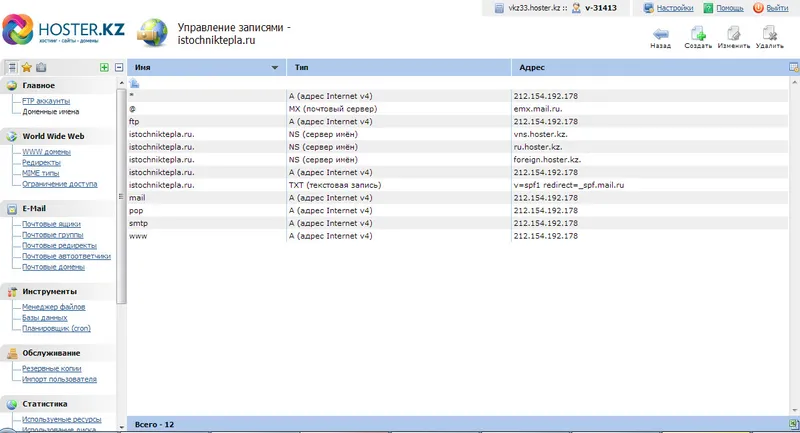The width and height of the screenshot is (800, 433).
Task: Click the up-level folder icon above records
Action: pos(134,83)
